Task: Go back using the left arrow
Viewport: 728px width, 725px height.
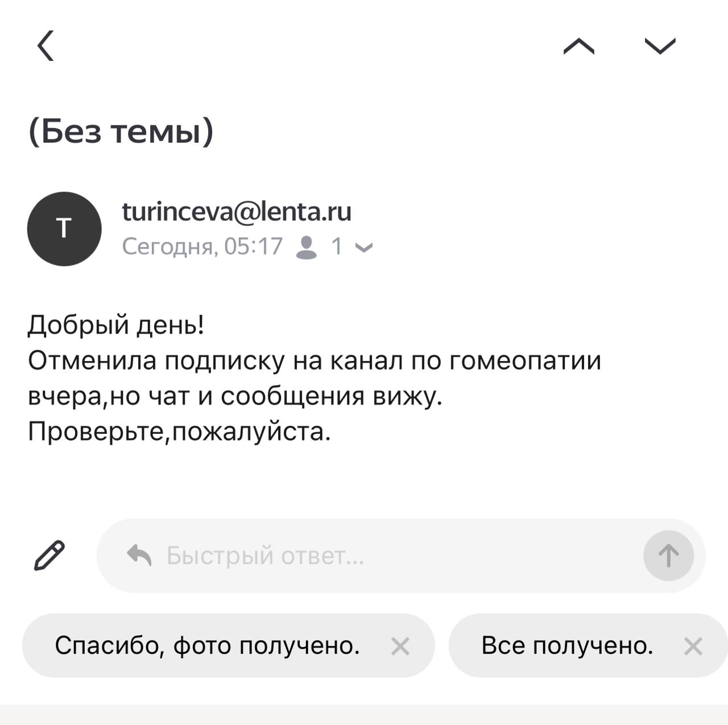Action: tap(46, 45)
